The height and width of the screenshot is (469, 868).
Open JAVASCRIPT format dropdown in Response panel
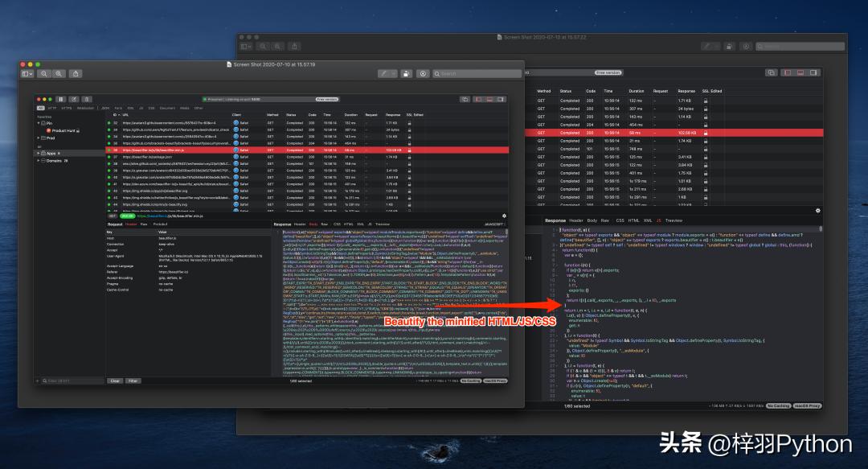click(x=494, y=224)
